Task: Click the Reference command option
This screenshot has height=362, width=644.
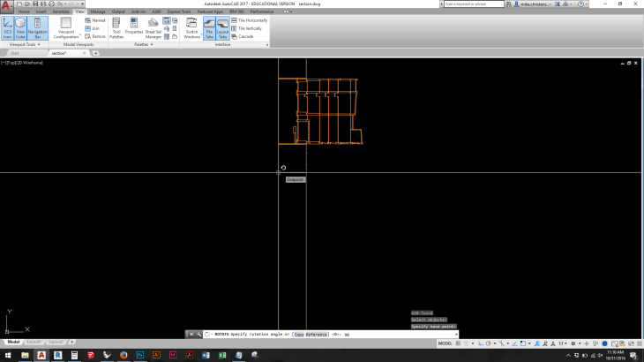Action: [x=317, y=335]
